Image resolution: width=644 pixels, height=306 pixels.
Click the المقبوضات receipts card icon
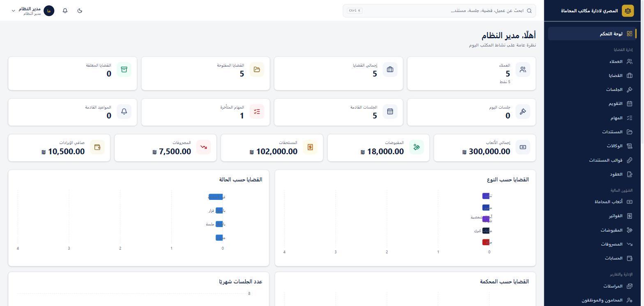pos(416,147)
